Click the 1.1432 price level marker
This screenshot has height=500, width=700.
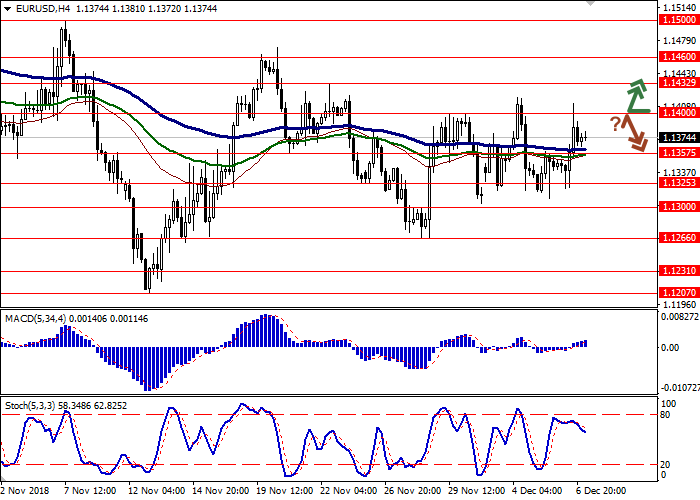pos(677,86)
